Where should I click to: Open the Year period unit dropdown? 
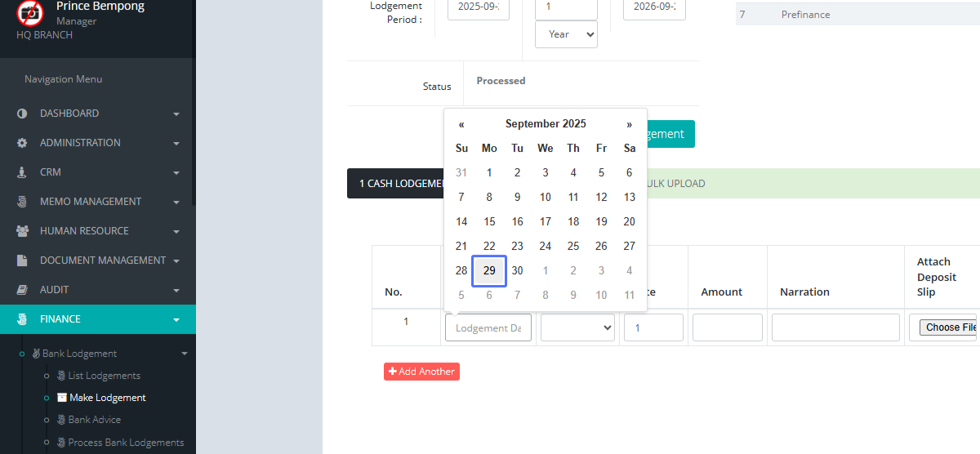point(566,34)
